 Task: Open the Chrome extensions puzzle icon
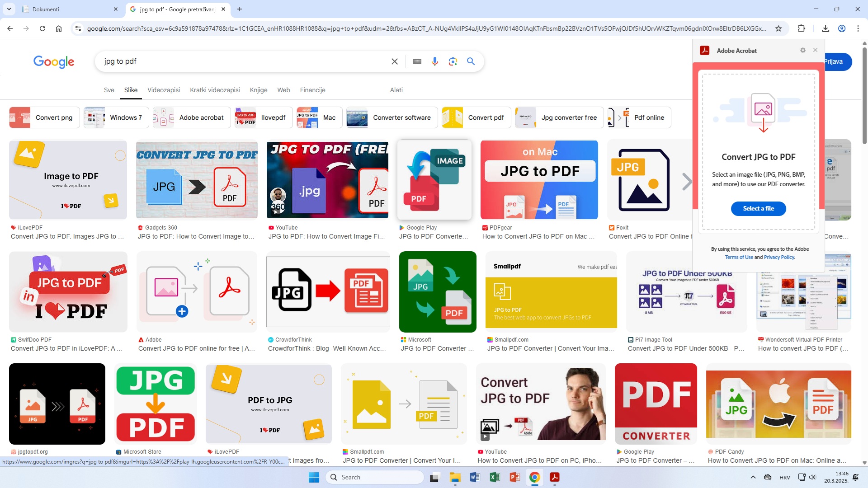pos(801,28)
